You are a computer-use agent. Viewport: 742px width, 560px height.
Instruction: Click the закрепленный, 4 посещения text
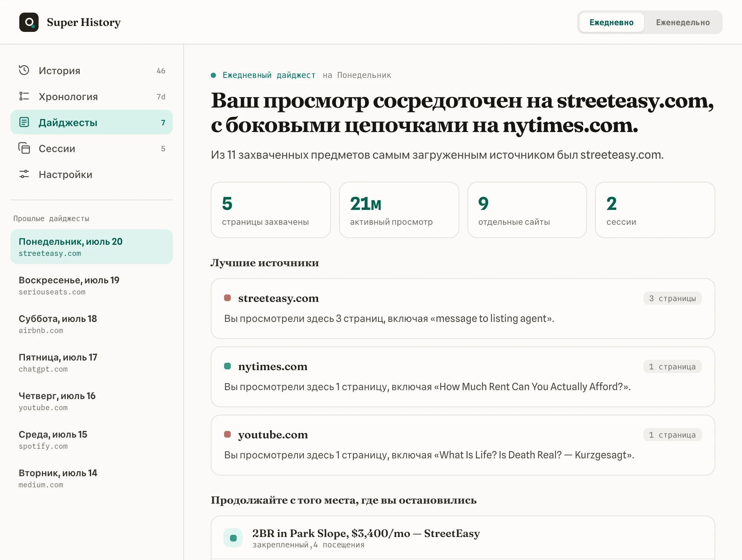[308, 544]
